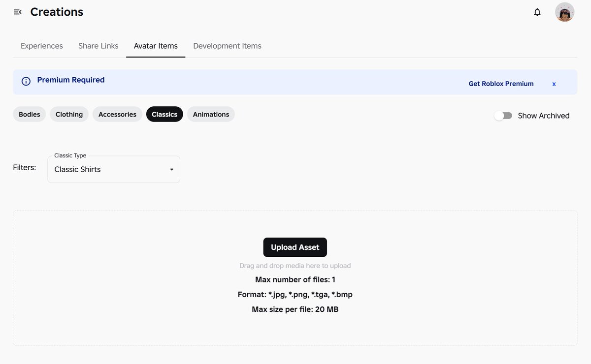Open the Classic Type dropdown

[x=114, y=169]
